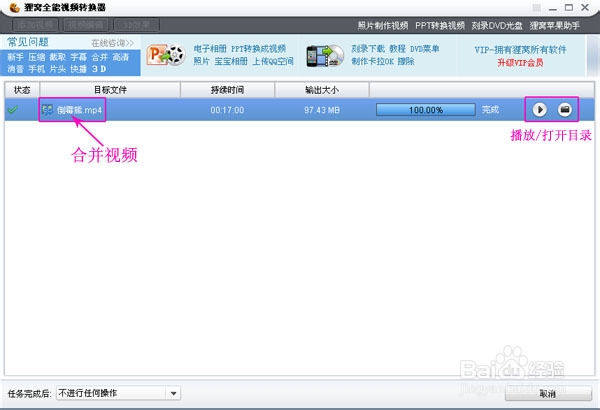The image size is (600, 410).
Task: Open 照片制作视频 from top menu
Action: click(x=383, y=26)
